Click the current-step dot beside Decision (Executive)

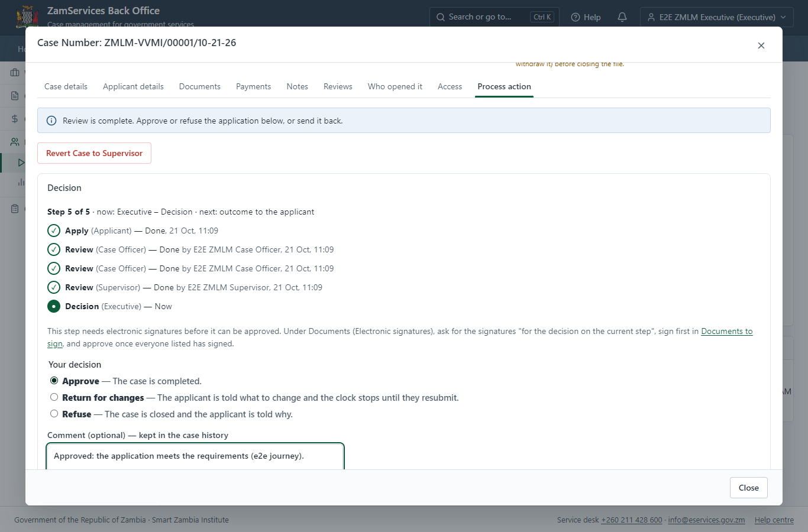[54, 306]
